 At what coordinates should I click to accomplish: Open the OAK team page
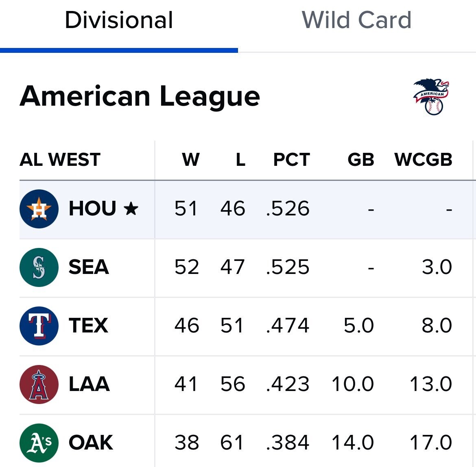(91, 443)
